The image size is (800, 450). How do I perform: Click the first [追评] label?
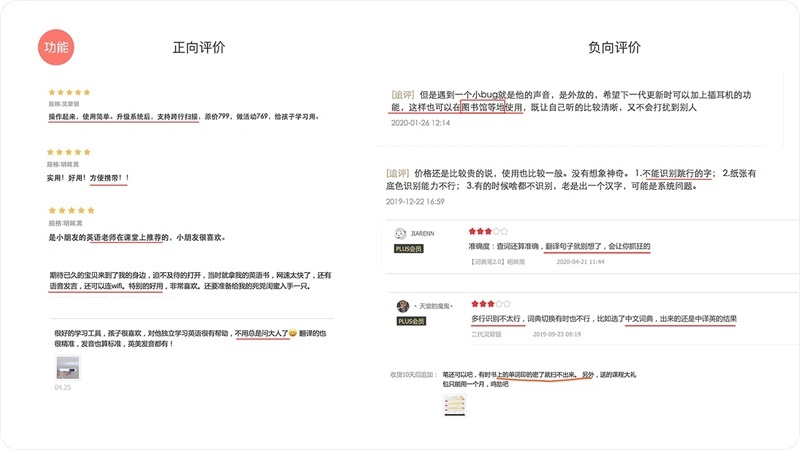click(403, 95)
